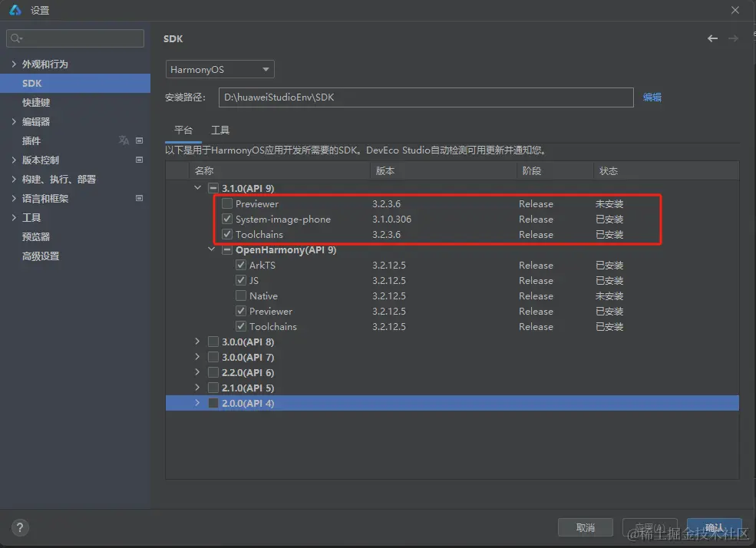This screenshot has width=756, height=548.
Task: Click the search magnifier icon in settings
Action: [x=16, y=38]
